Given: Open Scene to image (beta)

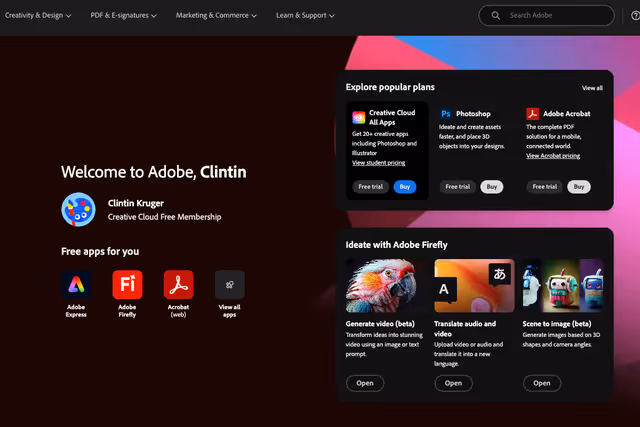Looking at the screenshot, I should pyautogui.click(x=542, y=383).
